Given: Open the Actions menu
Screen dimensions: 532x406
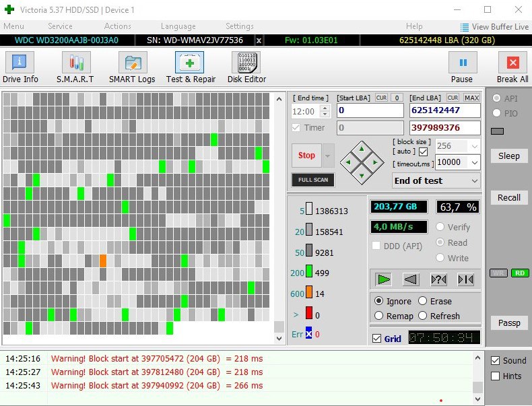Looking at the screenshot, I should [117, 26].
